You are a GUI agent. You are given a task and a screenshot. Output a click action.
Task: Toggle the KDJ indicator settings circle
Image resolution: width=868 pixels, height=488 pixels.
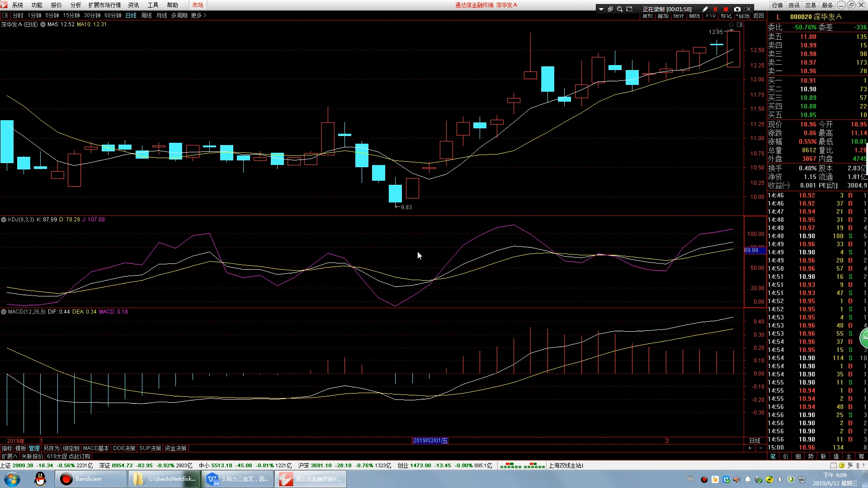pos(4,220)
